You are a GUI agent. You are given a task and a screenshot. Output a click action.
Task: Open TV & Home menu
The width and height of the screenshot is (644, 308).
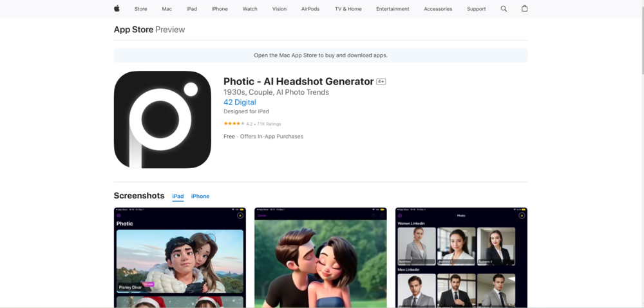(x=348, y=9)
